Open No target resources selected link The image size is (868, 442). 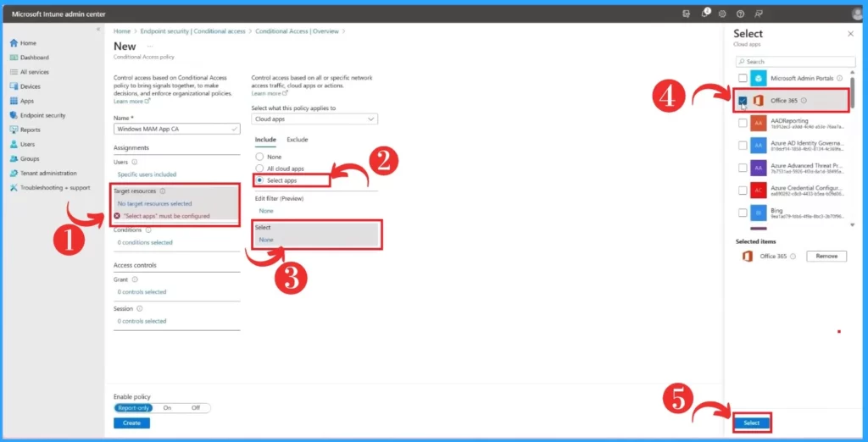coord(154,203)
